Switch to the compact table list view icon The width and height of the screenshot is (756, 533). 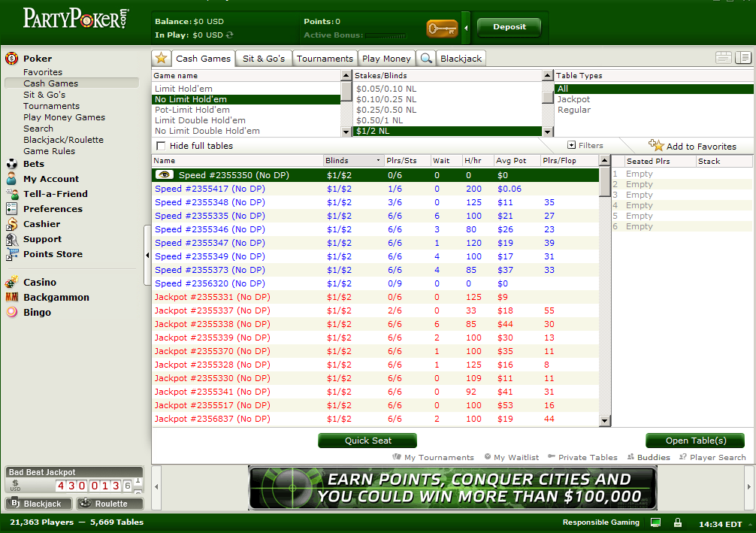pyautogui.click(x=723, y=58)
